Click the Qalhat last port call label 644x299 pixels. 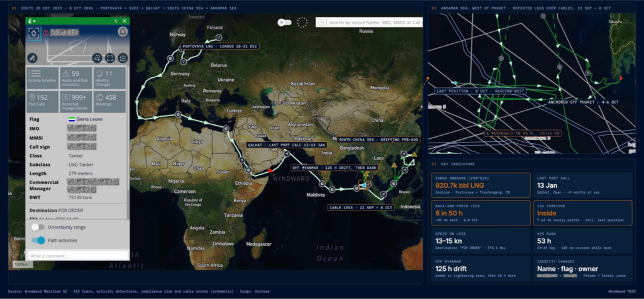click(287, 144)
